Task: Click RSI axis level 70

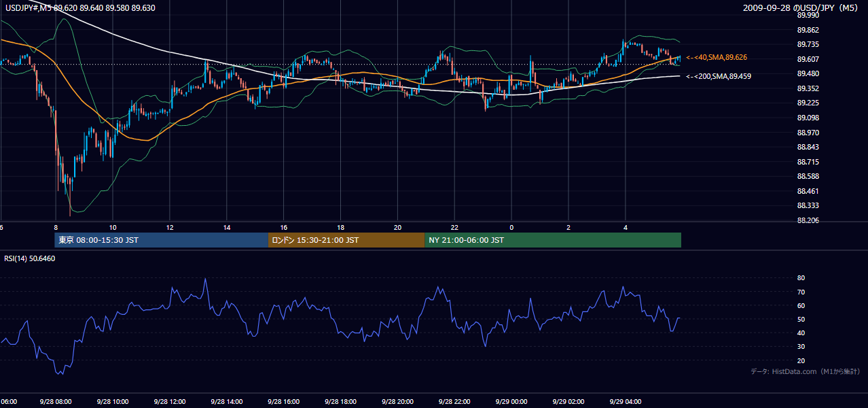Action: click(x=801, y=292)
